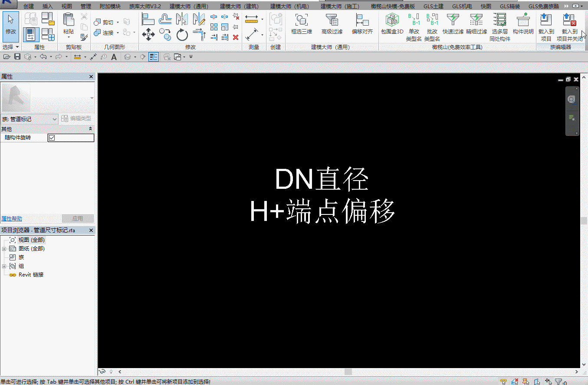Close the 属性 panel
This screenshot has height=385, width=588.
coord(91,77)
